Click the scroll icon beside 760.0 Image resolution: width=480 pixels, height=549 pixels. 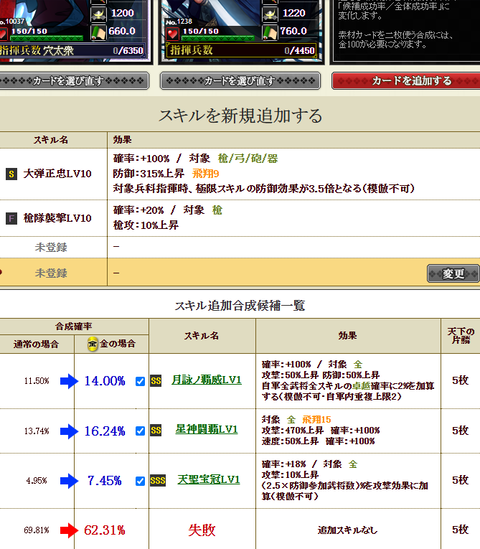point(270,33)
